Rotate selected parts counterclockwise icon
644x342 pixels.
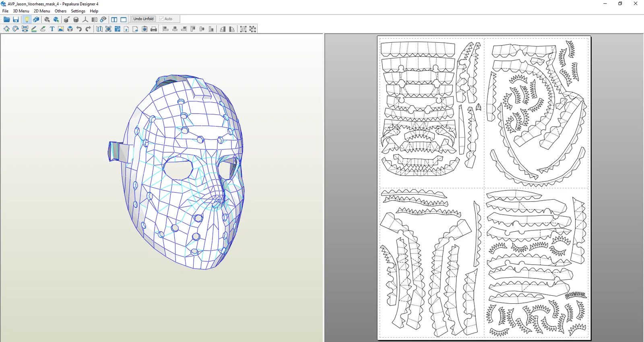[x=223, y=29]
